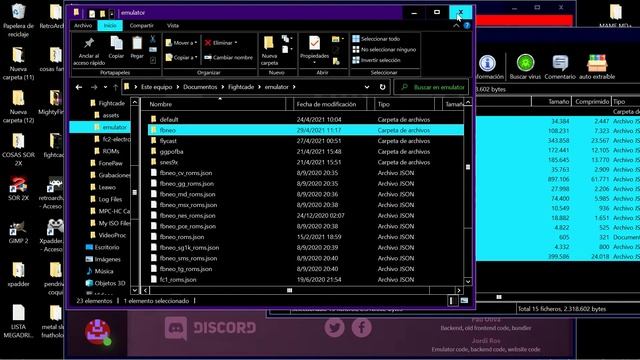Switch to the Vista ribbon tab
The image size is (640, 360).
click(173, 25)
